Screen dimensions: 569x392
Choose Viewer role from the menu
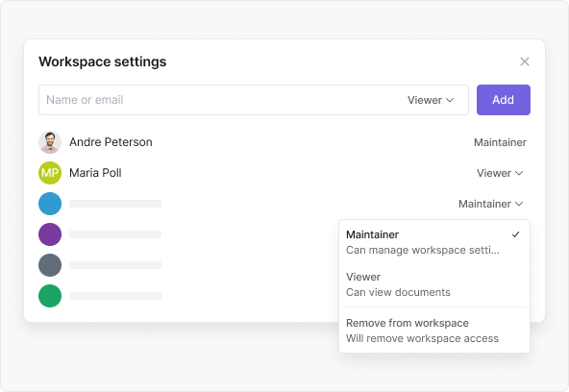click(x=434, y=284)
